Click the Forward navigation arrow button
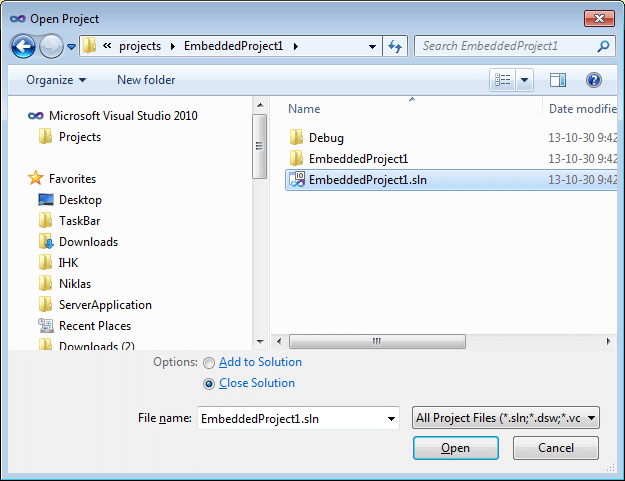The width and height of the screenshot is (625, 481). click(x=51, y=47)
